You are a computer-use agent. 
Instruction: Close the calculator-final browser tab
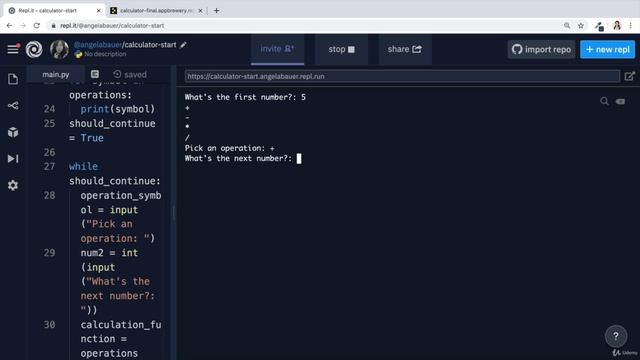200,11
